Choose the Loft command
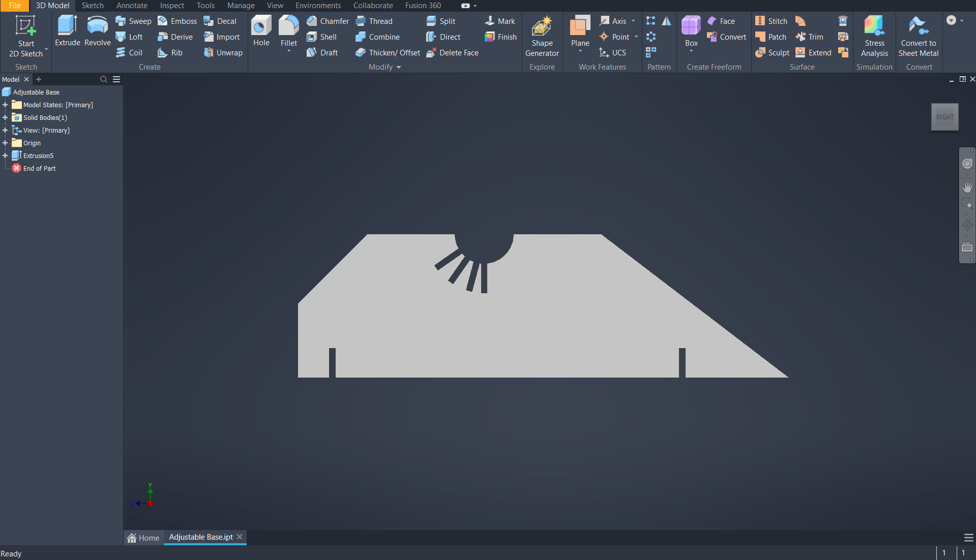976x560 pixels. click(x=129, y=37)
